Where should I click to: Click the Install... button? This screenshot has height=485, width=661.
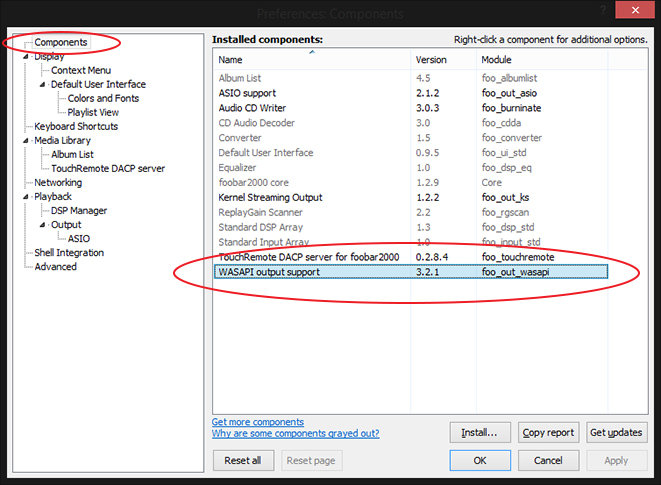(x=480, y=432)
